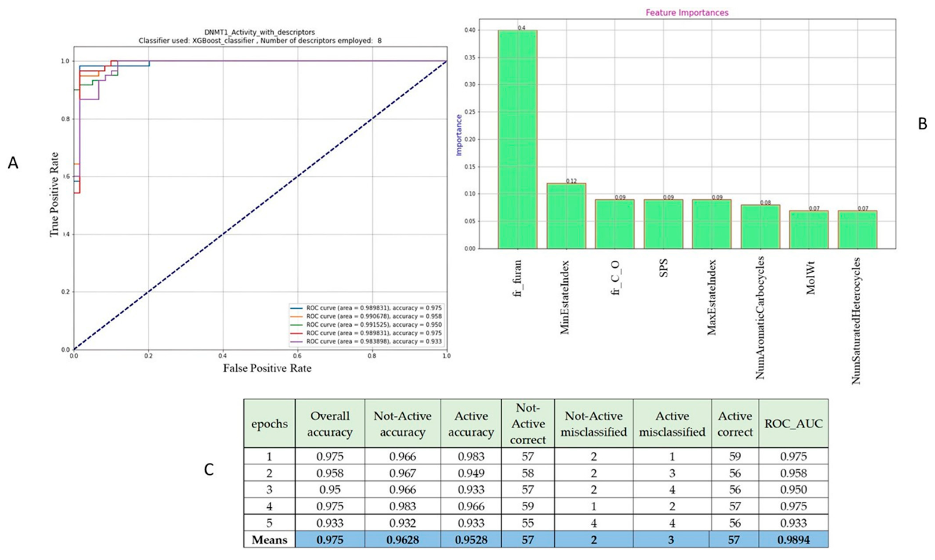Click the fr_furan importance bar
The height and width of the screenshot is (560, 935).
pos(517,140)
